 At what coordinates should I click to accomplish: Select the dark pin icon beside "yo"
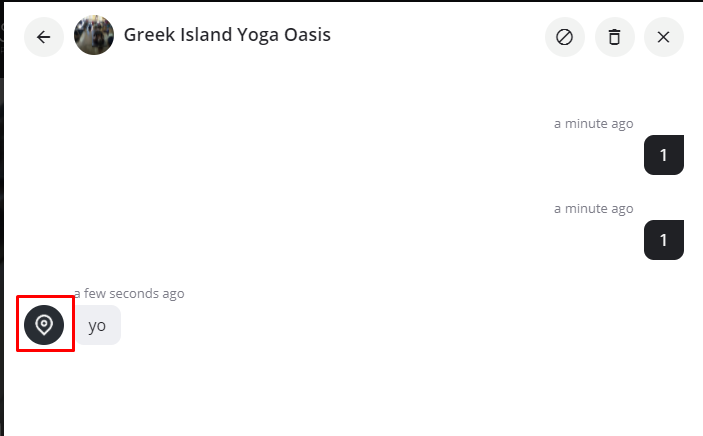[44, 325]
